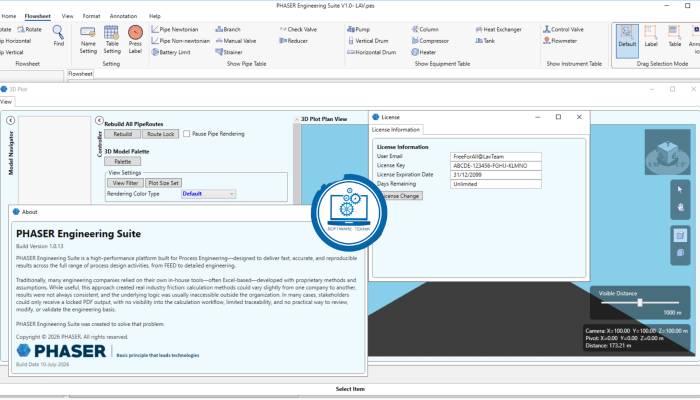Viewport: 700px width, 400px height.
Task: Click the Flip Horizontal command
Action: (x=16, y=41)
